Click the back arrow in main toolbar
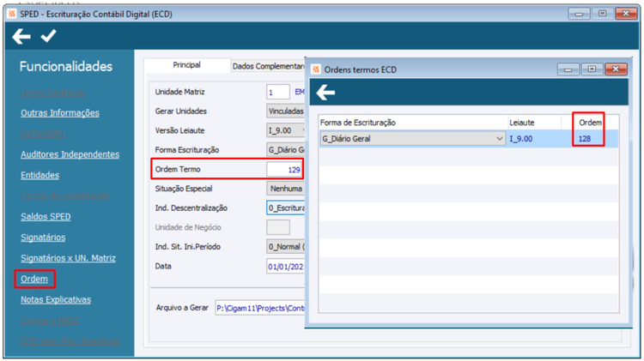644x361 pixels. pyautogui.click(x=21, y=37)
